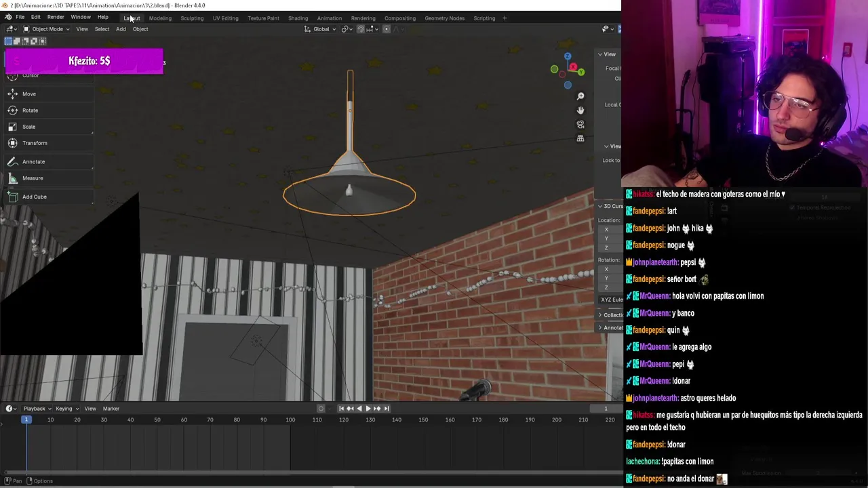Select the Transform tool
The width and height of the screenshot is (868, 488).
tap(47, 143)
